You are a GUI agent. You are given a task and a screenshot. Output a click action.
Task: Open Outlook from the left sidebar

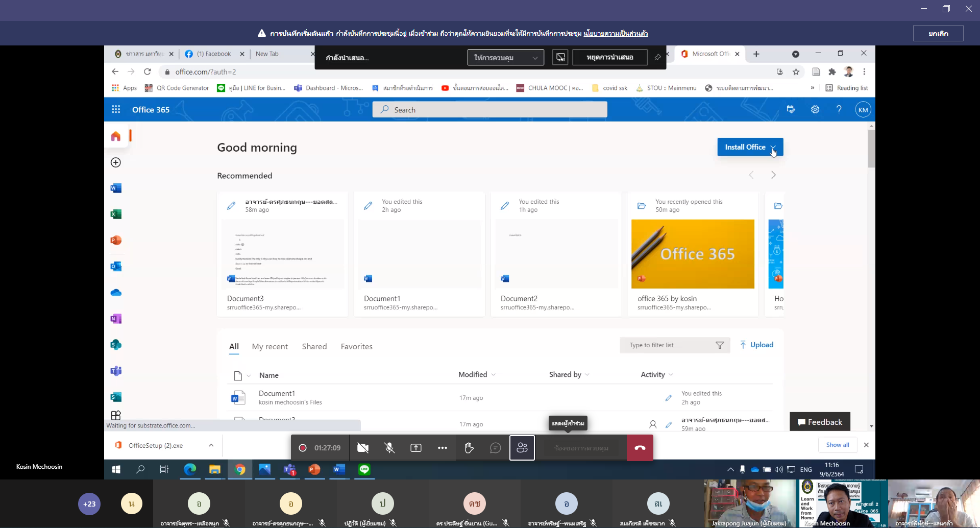point(116,267)
